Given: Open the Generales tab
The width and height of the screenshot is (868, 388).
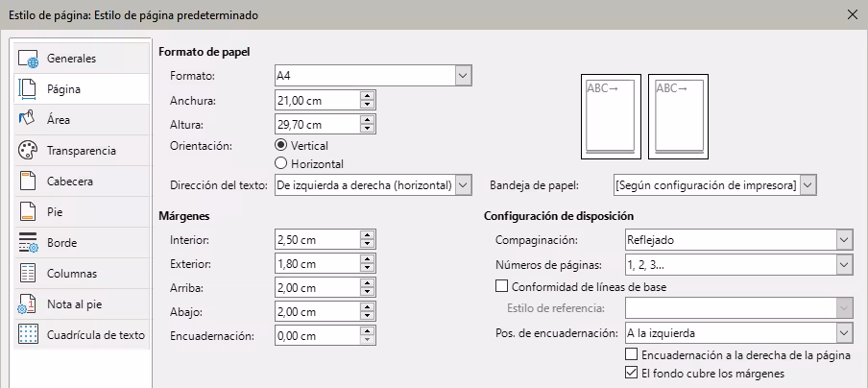Looking at the screenshot, I should point(82,59).
